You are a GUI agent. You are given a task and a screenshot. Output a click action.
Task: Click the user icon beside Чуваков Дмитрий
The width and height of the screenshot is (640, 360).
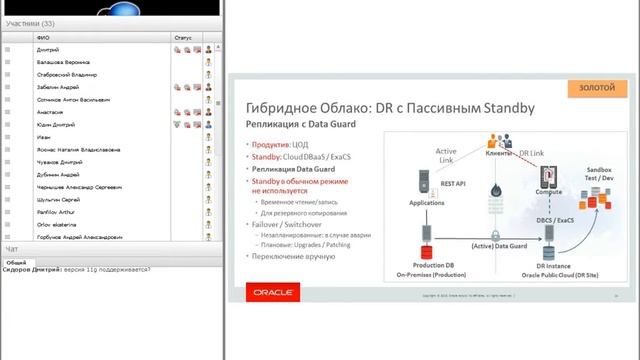coord(209,162)
